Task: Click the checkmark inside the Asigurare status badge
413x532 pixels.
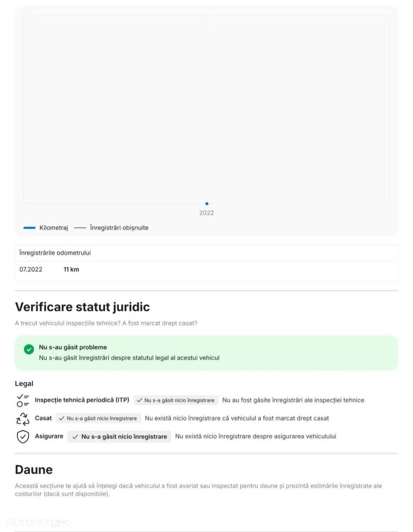Action: (x=76, y=437)
